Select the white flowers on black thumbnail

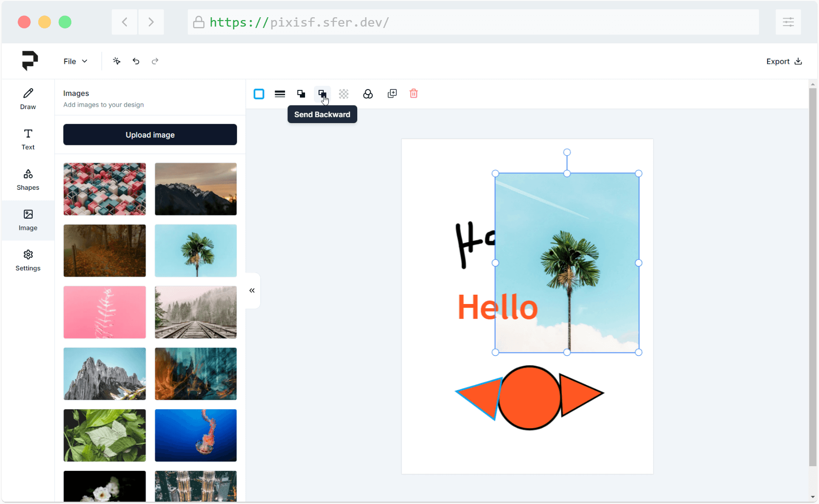click(104, 486)
